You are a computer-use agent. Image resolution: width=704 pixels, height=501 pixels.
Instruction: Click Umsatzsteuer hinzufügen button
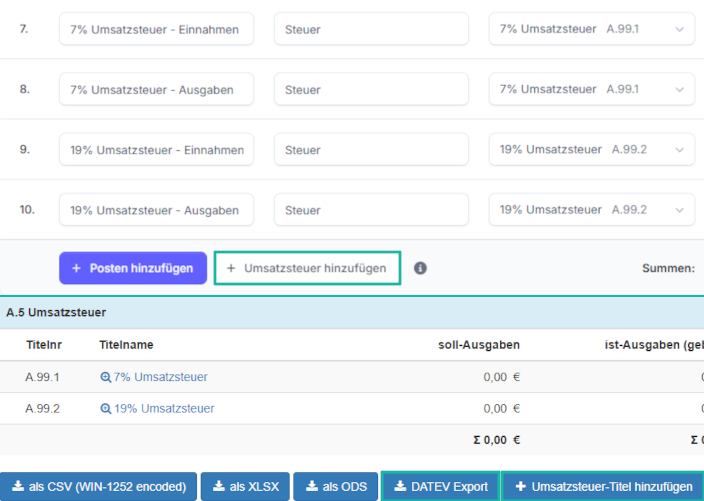[x=307, y=268]
